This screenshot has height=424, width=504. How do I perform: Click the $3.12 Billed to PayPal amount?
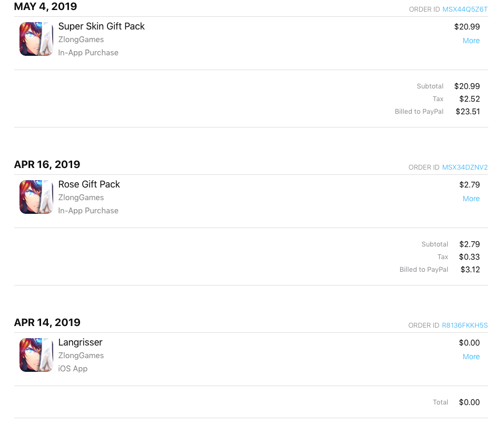click(x=470, y=270)
